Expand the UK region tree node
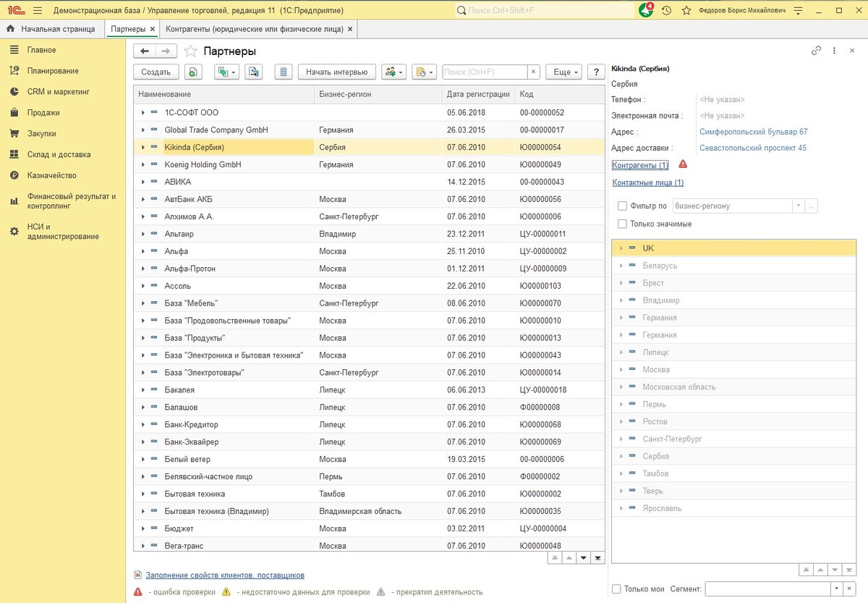The image size is (868, 603). 621,248
